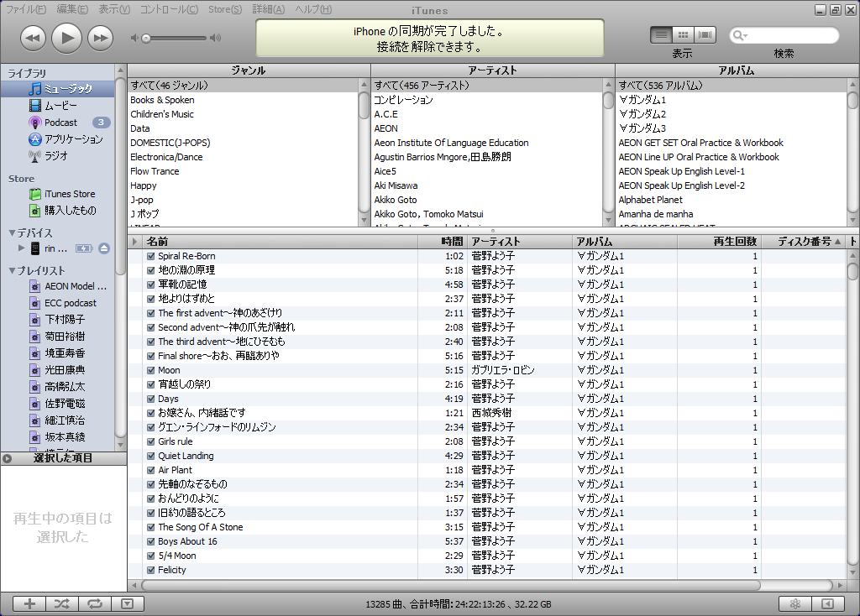Screen dimensions: 860x616
Task: Click the Next track fast-forward button
Action: (101, 38)
